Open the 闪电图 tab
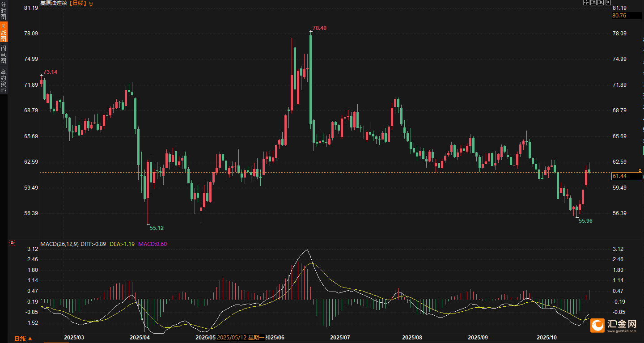Viewport: 644px width, 343px height. click(4, 54)
